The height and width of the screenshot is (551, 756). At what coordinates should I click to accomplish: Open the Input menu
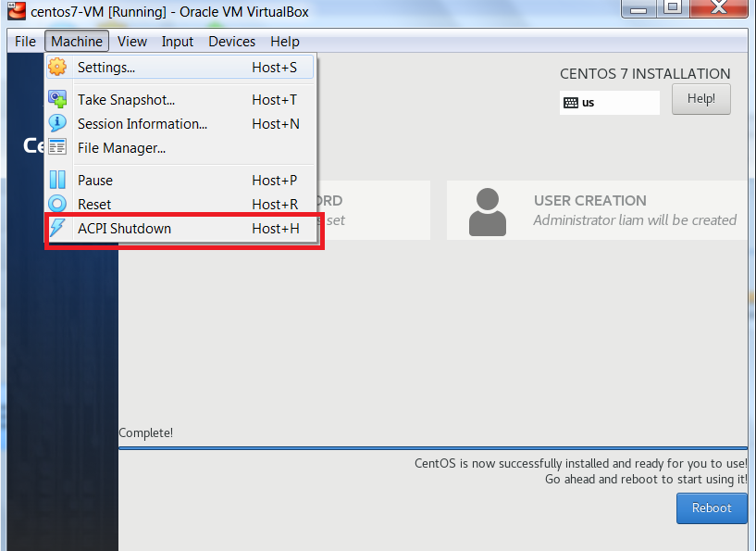(178, 42)
